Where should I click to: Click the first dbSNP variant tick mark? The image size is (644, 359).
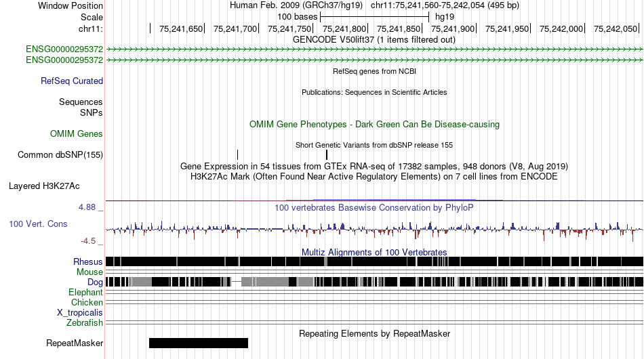click(x=237, y=154)
